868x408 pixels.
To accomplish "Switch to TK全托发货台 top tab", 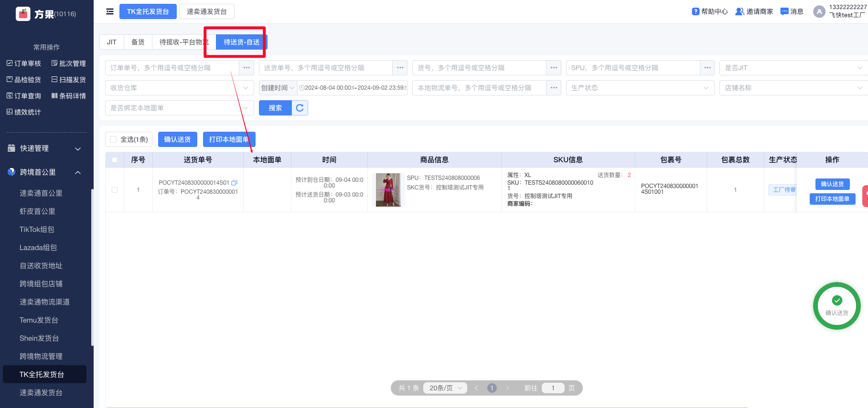I will (148, 11).
